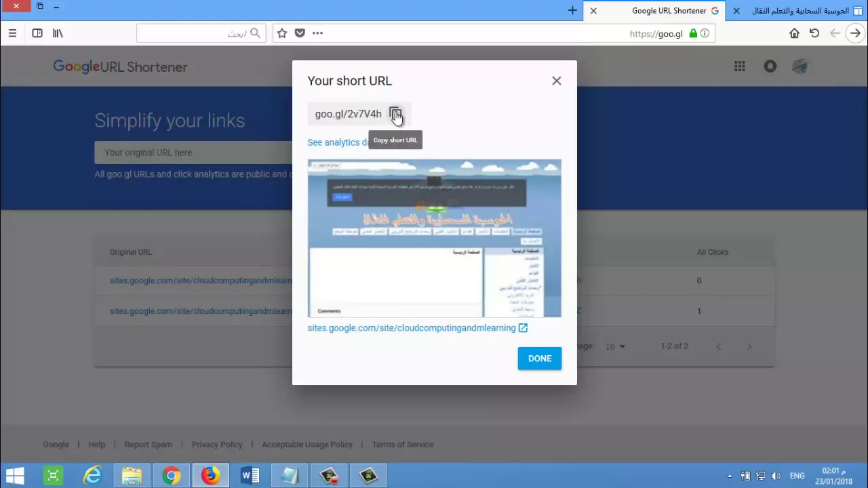This screenshot has width=868, height=488.
Task: Close the Your short URL dialog
Action: (557, 81)
